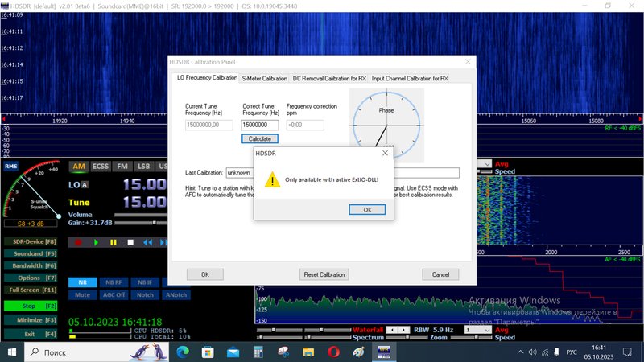Open Paint palette app from taskbar
The image size is (644, 362).
(x=358, y=352)
